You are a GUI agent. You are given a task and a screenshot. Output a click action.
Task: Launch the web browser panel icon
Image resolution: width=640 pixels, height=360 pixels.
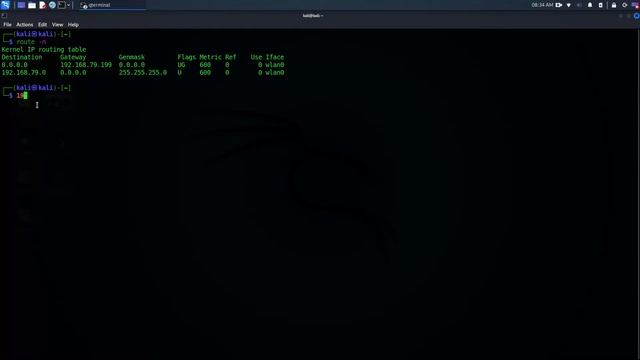(52, 5)
